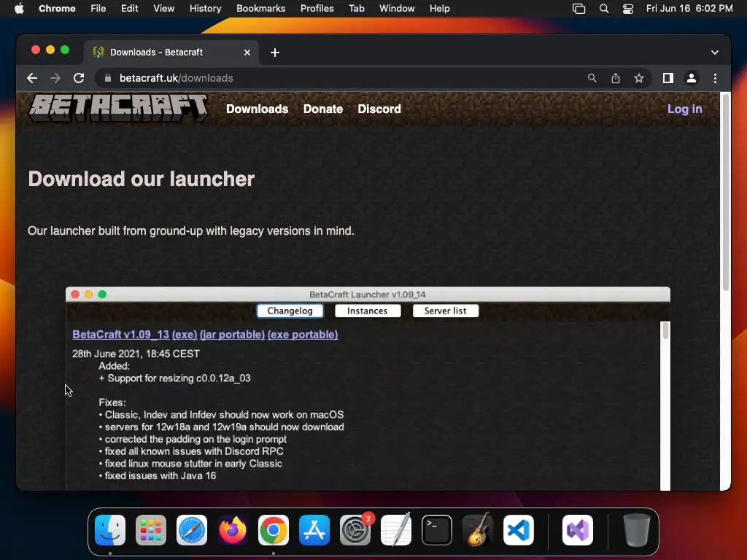Open Firefox from the Dock
The width and height of the screenshot is (747, 560).
pos(233,530)
